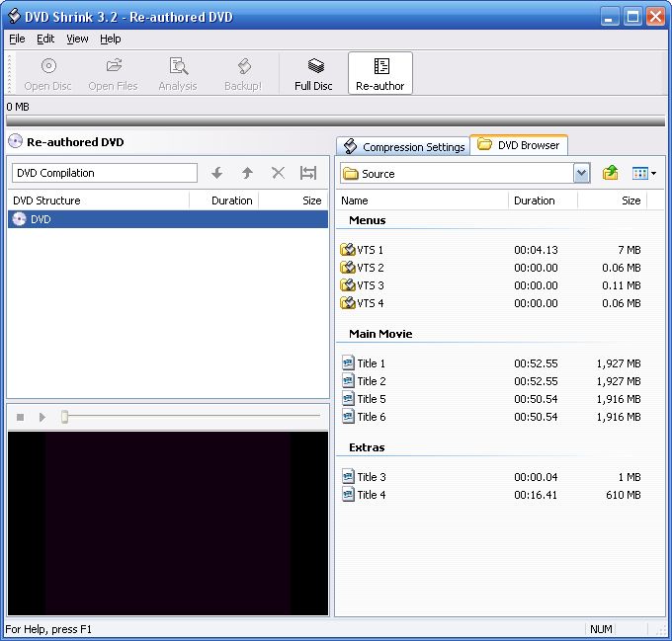Image resolution: width=672 pixels, height=641 pixels.
Task: Open the File menu
Action: click(x=17, y=39)
